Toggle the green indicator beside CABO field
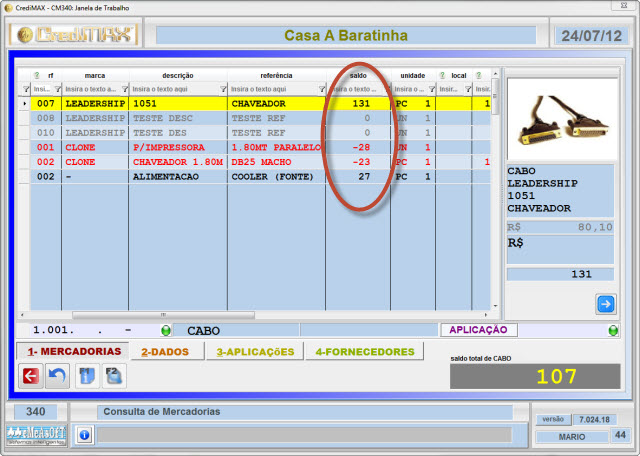Screen dimensions: 640x456 coord(166,330)
